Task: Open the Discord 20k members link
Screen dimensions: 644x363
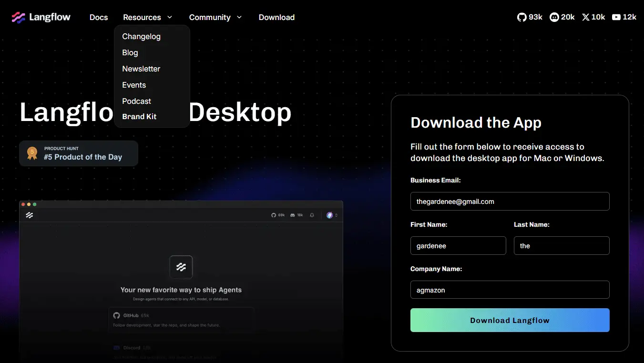Action: coord(562,17)
